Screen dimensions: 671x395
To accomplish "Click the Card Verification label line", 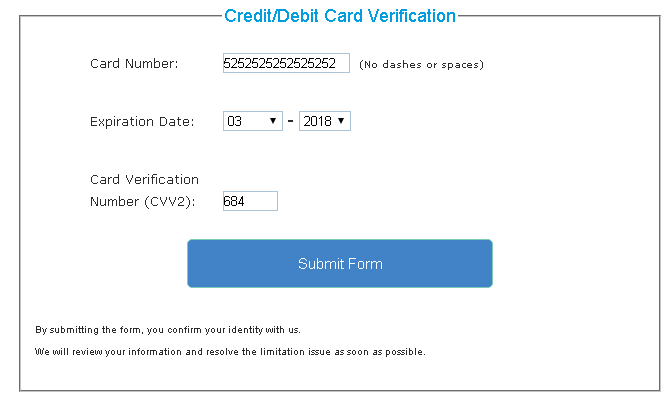I will (x=144, y=179).
